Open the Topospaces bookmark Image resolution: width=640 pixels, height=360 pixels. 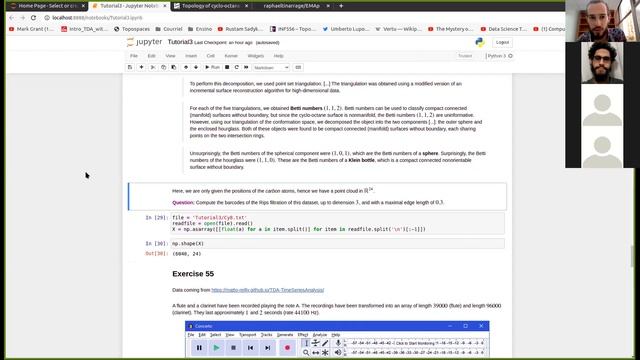(x=132, y=29)
